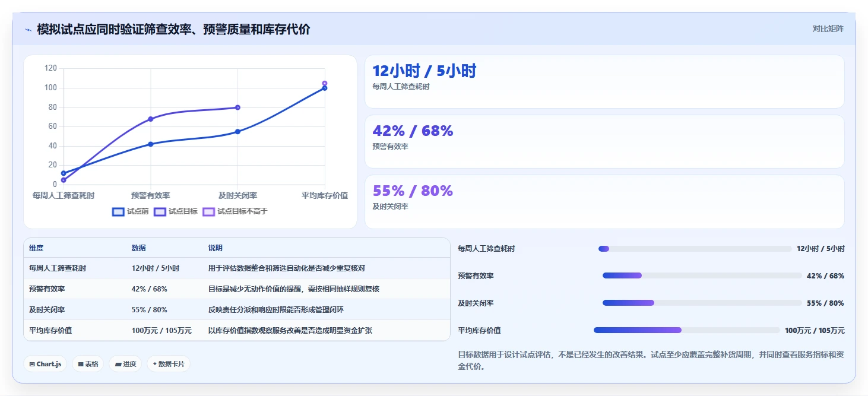The width and height of the screenshot is (868, 396).
Task: Click the 试点前 point at 平均库存价值
Action: click(x=324, y=88)
